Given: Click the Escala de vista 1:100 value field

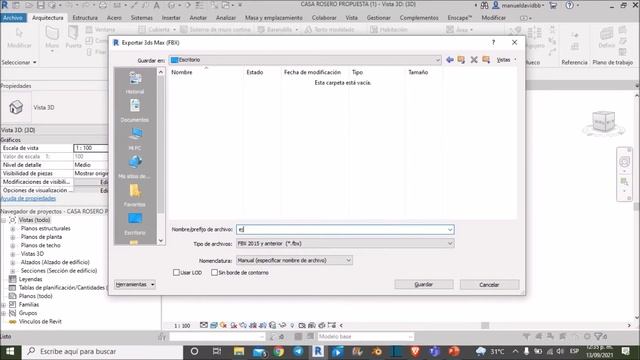Looking at the screenshot, I should [x=91, y=148].
